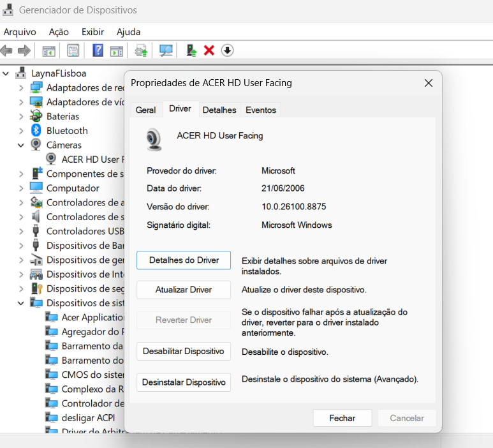
Task: Click the webcam icon in properties dialog
Action: [x=154, y=139]
